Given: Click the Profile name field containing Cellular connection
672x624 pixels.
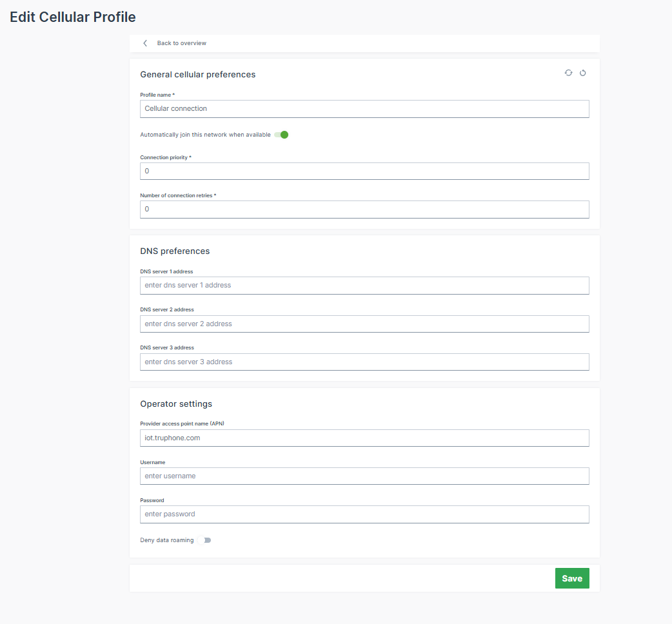Looking at the screenshot, I should click(364, 108).
